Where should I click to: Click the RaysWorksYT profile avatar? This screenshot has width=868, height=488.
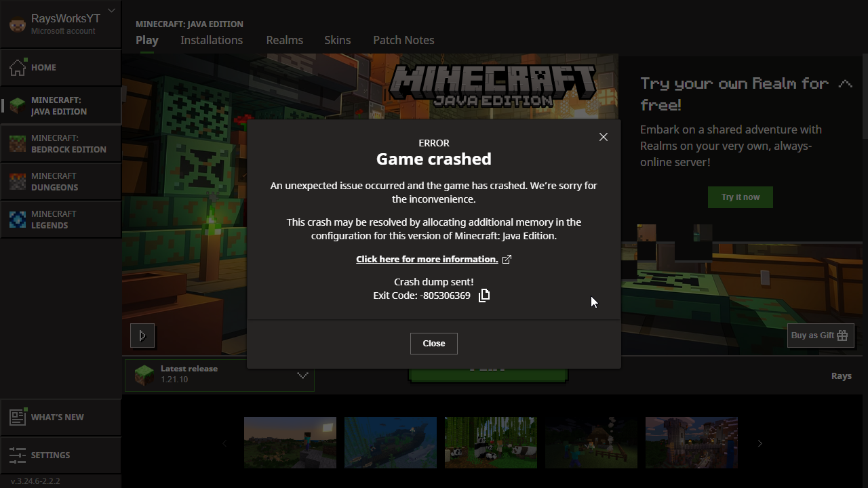click(x=17, y=24)
